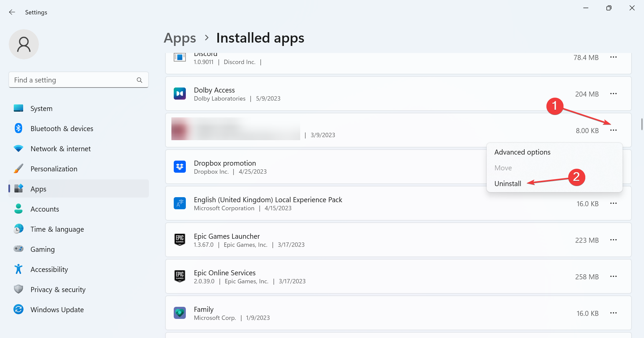
Task: Click the Gaming controller icon
Action: point(18,249)
